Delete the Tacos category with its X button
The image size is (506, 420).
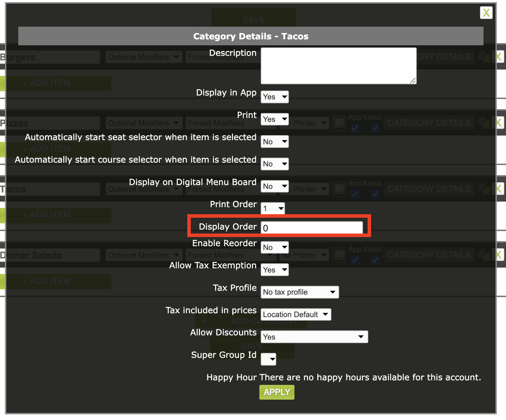[499, 189]
